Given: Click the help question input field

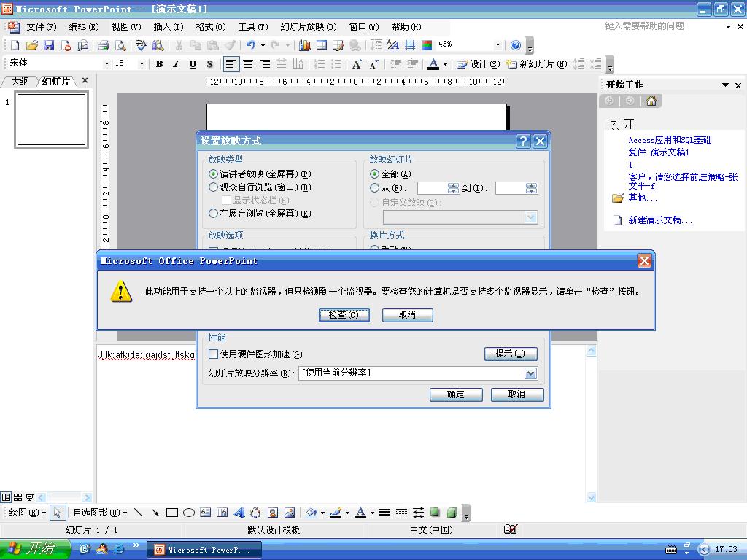Looking at the screenshot, I should (662, 26).
